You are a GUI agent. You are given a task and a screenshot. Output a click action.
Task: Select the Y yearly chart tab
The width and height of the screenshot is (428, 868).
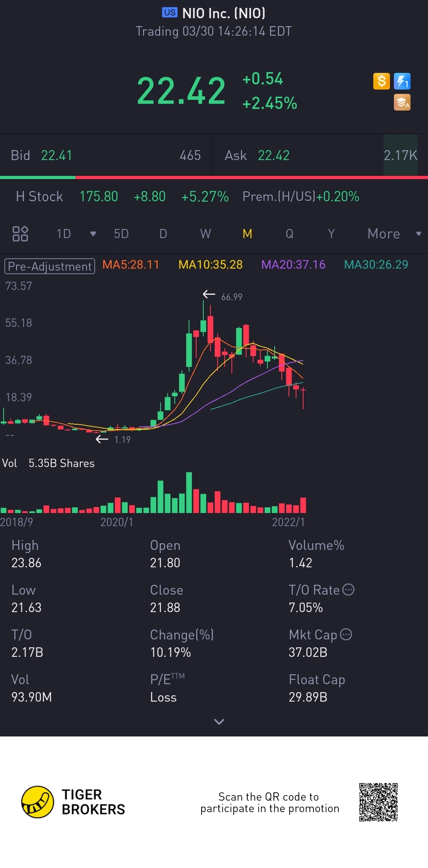[331, 234]
